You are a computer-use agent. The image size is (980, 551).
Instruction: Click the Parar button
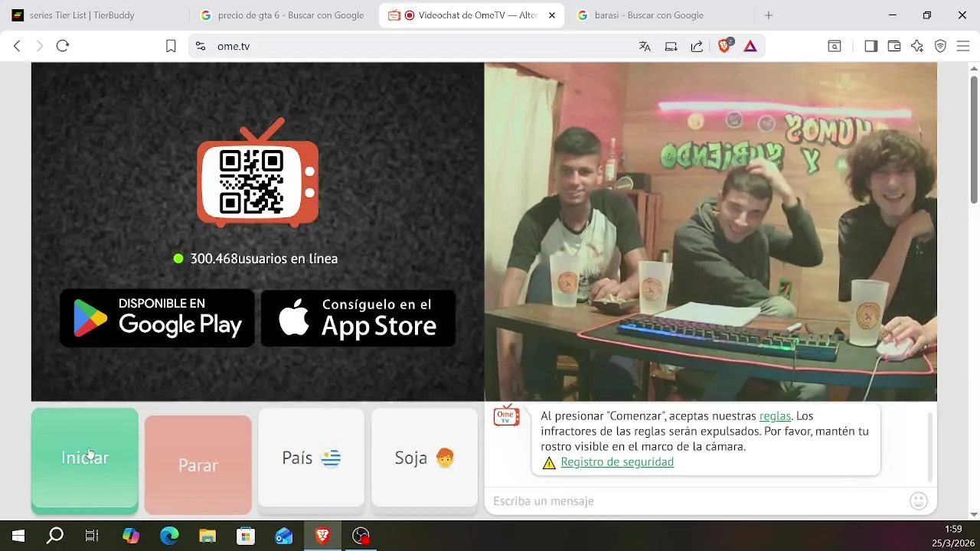click(x=198, y=465)
